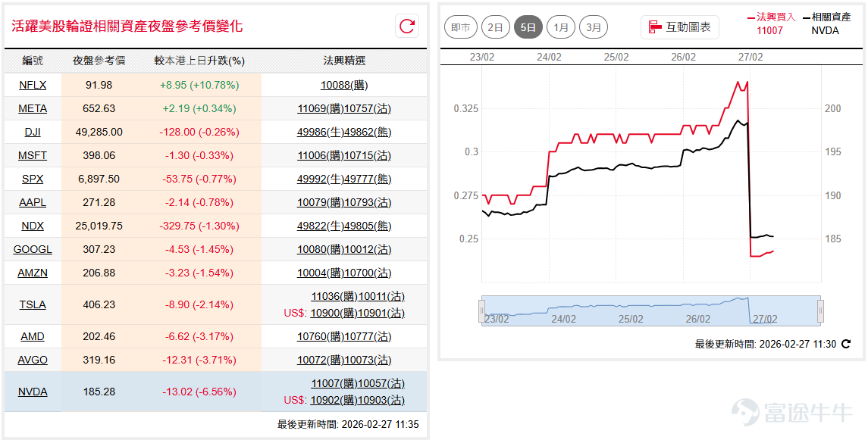The width and height of the screenshot is (868, 440).
Task: Open warrant 10088(購) for NFLX
Action: pyautogui.click(x=344, y=85)
